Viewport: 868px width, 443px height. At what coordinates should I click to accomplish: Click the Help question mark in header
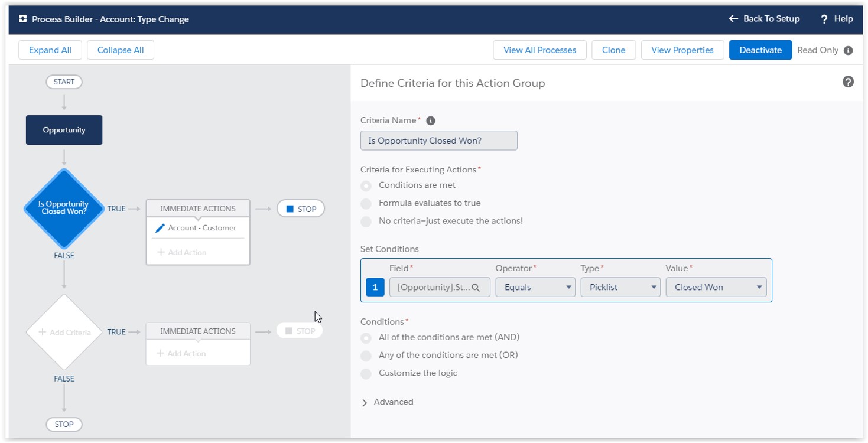click(x=824, y=19)
